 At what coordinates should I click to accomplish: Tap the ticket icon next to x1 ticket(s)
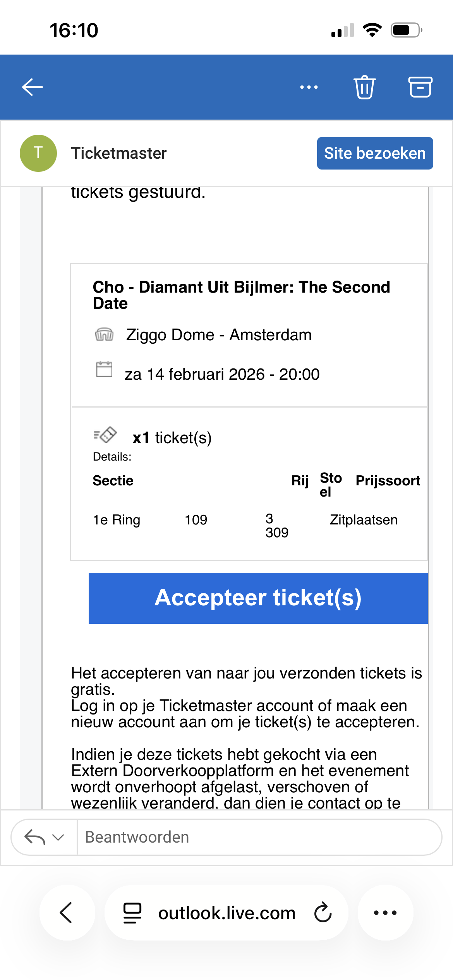coord(105,435)
